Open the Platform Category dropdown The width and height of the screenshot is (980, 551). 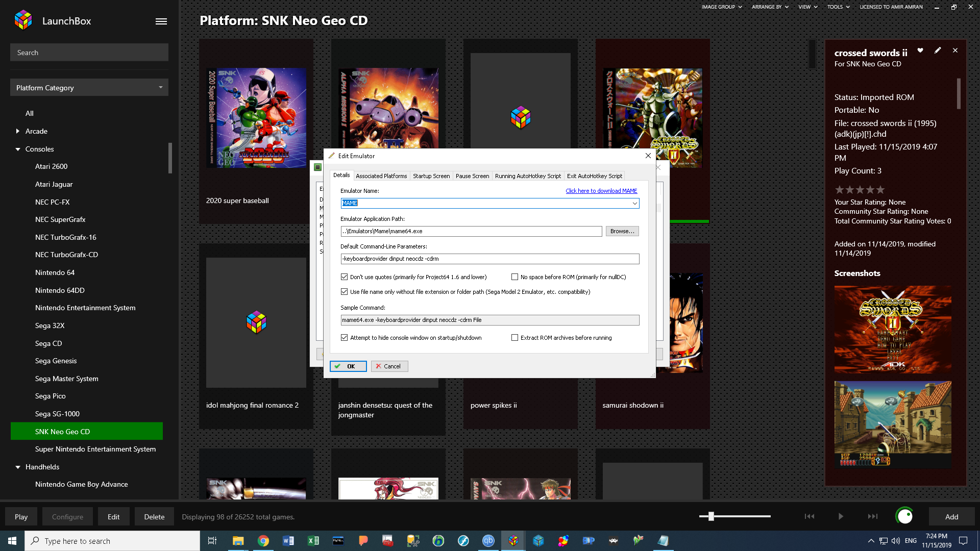point(89,88)
